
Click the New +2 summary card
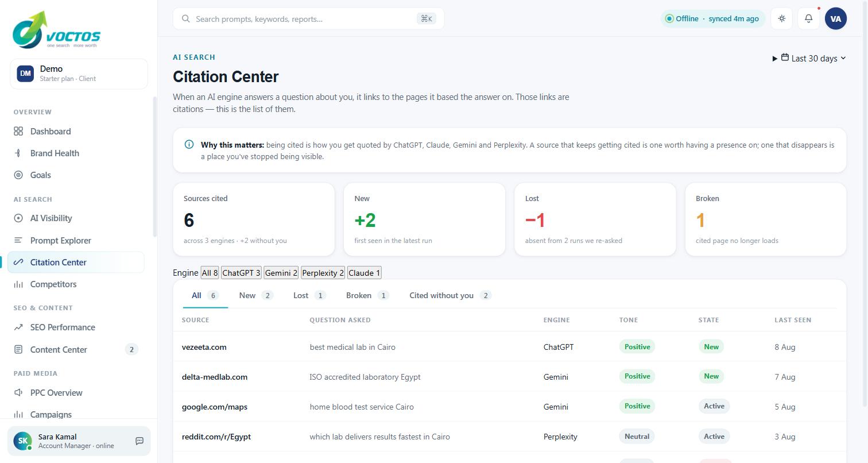coord(424,219)
